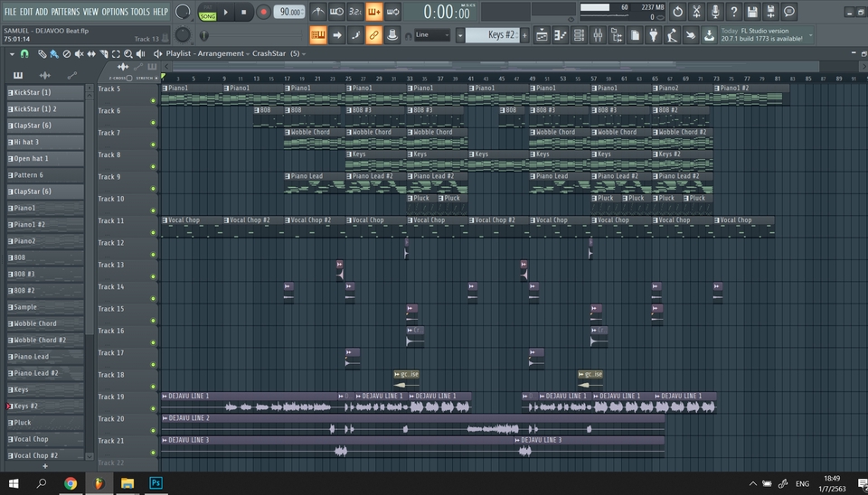Select the Zoom tool in playlist
Image resolution: width=868 pixels, height=495 pixels.
click(127, 53)
